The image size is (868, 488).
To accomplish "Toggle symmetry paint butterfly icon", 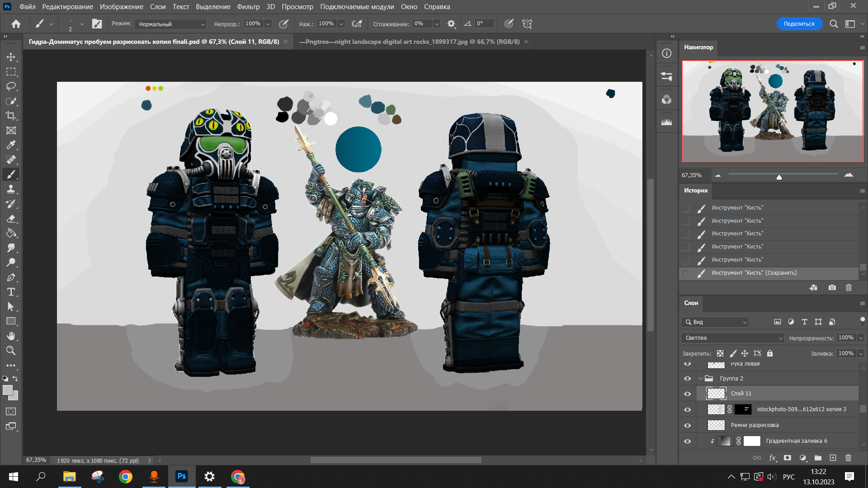I will 527,24.
